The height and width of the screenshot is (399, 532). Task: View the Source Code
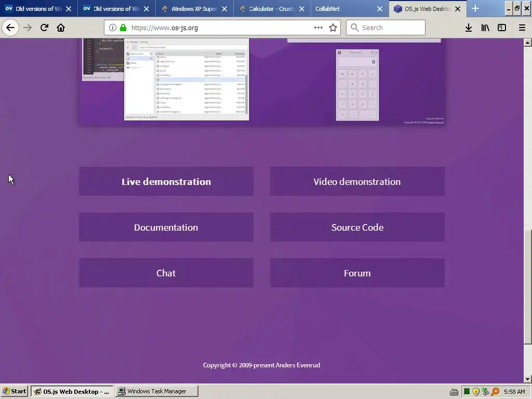(357, 227)
